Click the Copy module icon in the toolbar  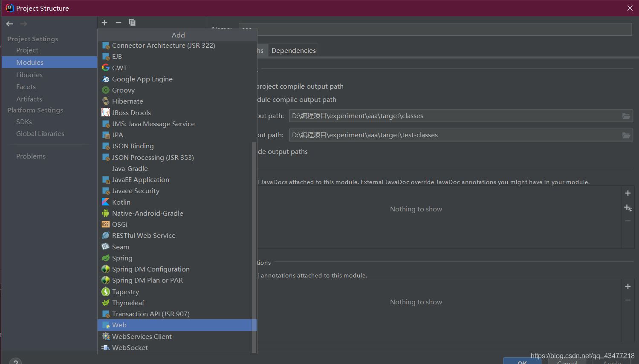[x=132, y=23]
